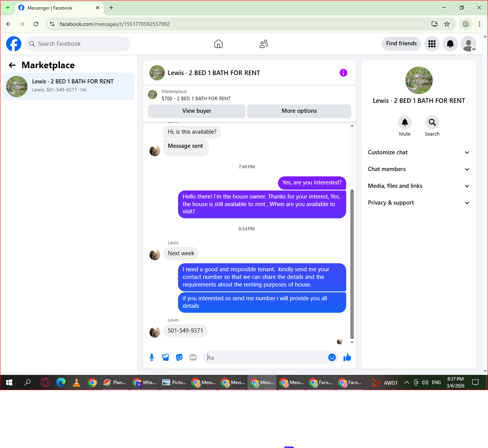Open Plan... taskbar item
Image resolution: width=488 pixels, height=448 pixels.
[x=115, y=382]
